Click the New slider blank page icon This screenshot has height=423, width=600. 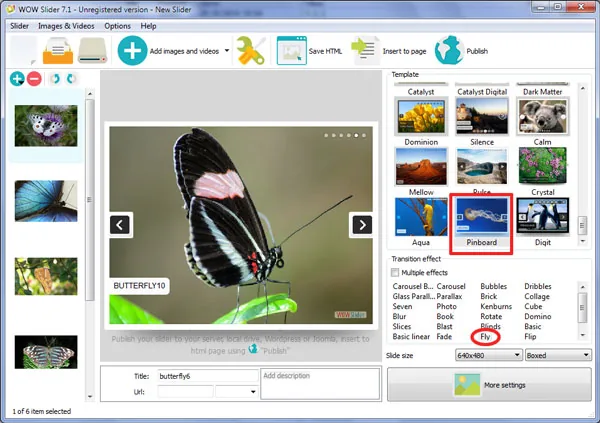[x=24, y=51]
